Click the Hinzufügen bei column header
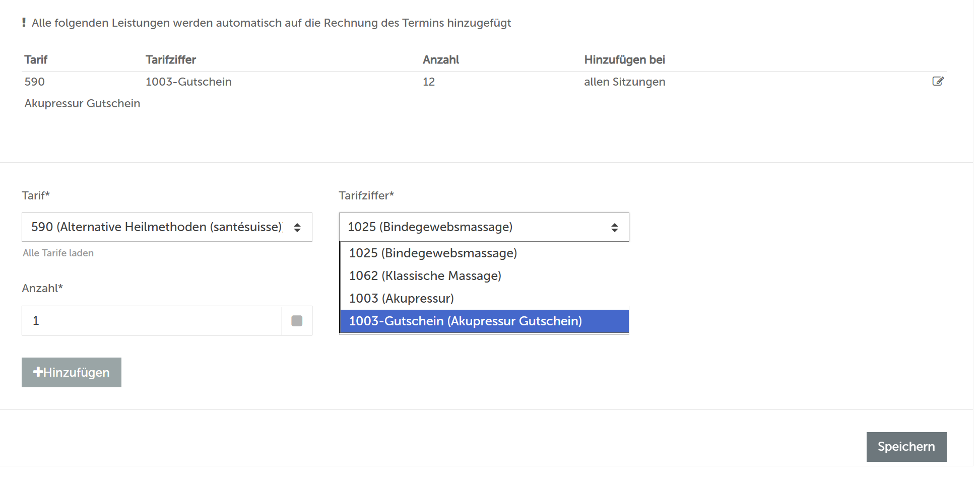This screenshot has width=980, height=488. click(624, 59)
